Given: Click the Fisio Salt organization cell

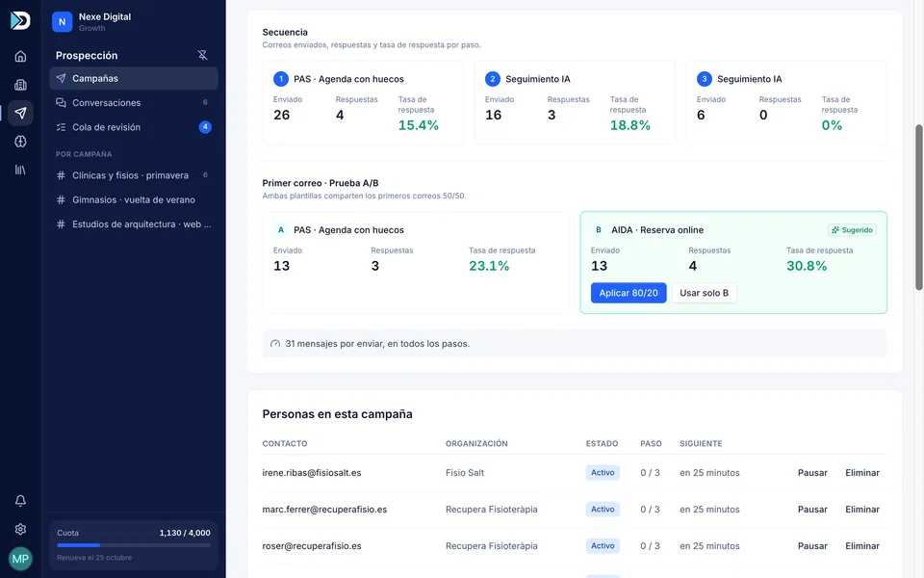Looking at the screenshot, I should pos(465,473).
